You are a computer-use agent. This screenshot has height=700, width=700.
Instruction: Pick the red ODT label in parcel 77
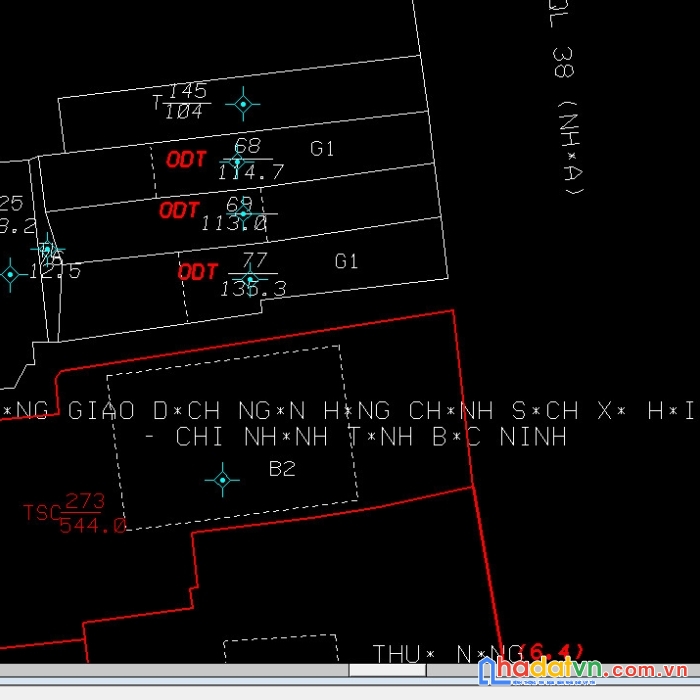(x=198, y=272)
